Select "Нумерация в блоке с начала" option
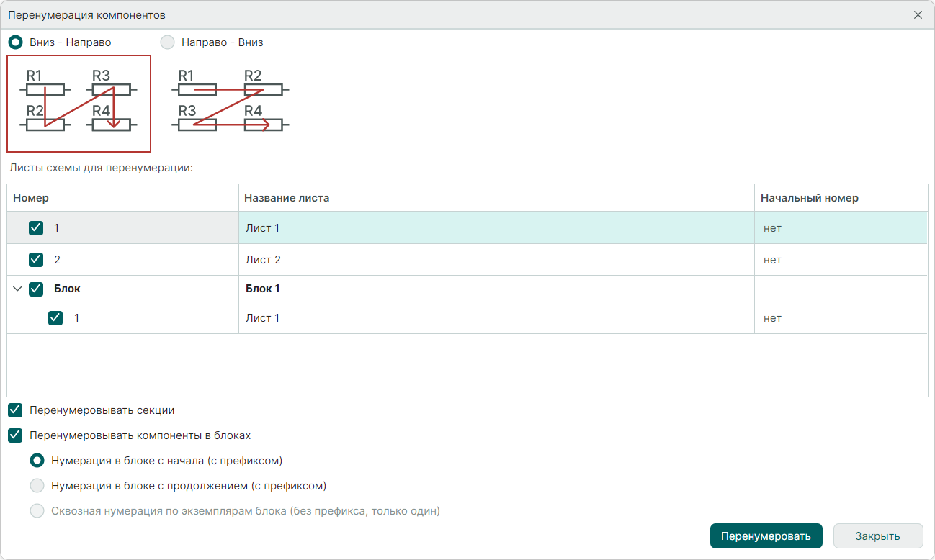The width and height of the screenshot is (935, 560). (x=37, y=461)
